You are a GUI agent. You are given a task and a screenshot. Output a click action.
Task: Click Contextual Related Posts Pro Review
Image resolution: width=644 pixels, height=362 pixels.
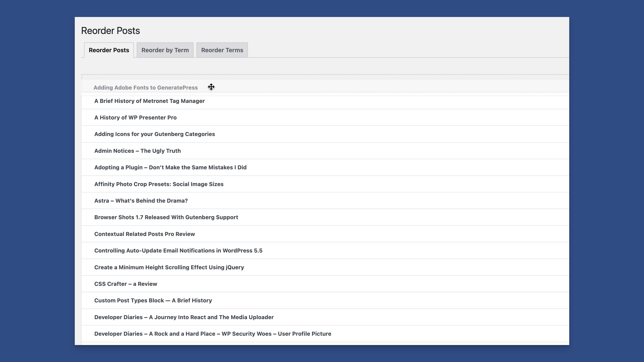pos(144,234)
